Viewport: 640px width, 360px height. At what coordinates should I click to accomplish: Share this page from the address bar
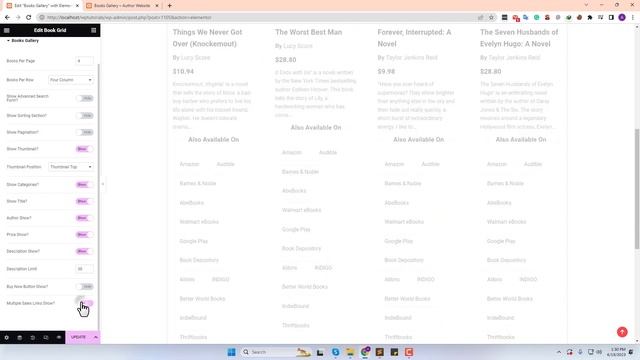tap(481, 18)
